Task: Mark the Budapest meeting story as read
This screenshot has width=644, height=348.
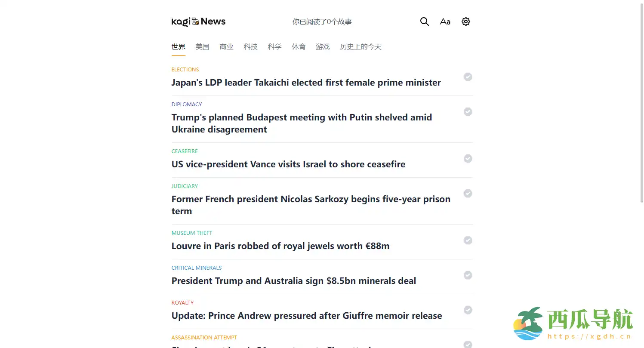Action: [x=468, y=111]
